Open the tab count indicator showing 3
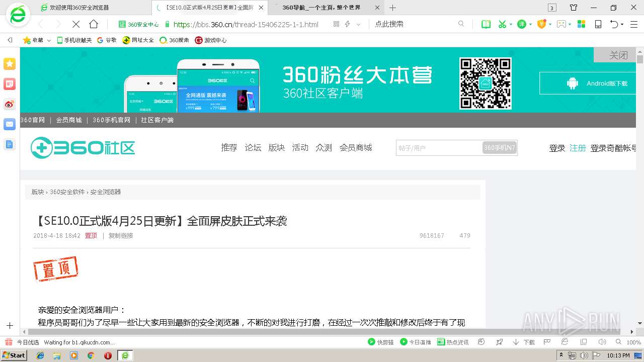Image resolution: width=644 pixels, height=362 pixels. pyautogui.click(x=552, y=8)
